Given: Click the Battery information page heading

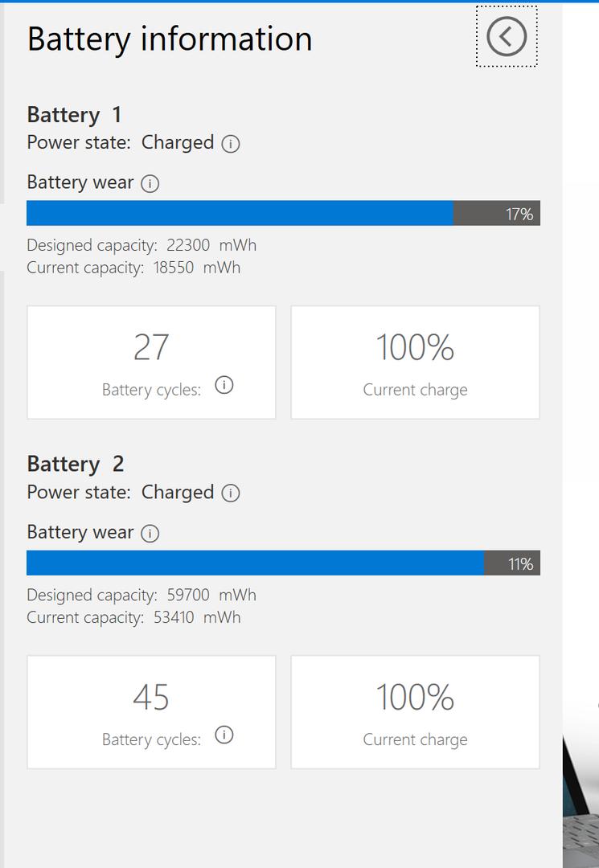Looking at the screenshot, I should (x=170, y=39).
